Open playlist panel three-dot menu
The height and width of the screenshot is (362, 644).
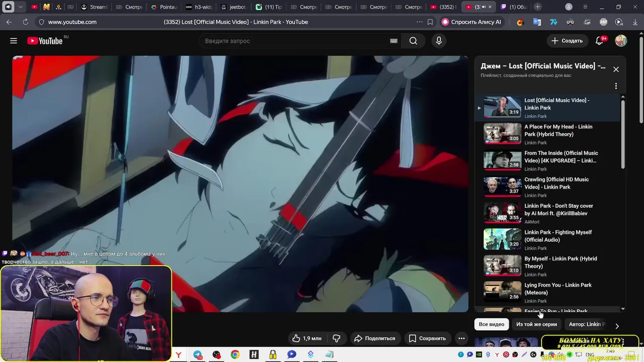(616, 86)
